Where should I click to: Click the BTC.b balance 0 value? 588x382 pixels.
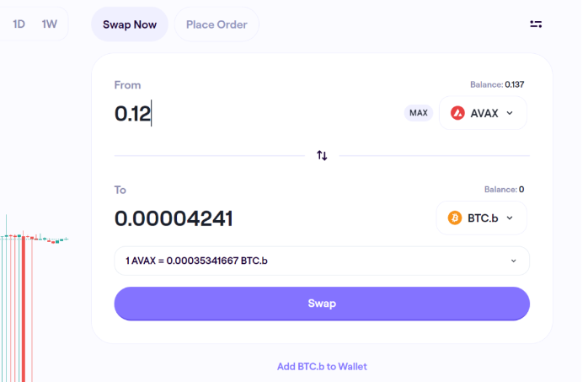tap(521, 190)
